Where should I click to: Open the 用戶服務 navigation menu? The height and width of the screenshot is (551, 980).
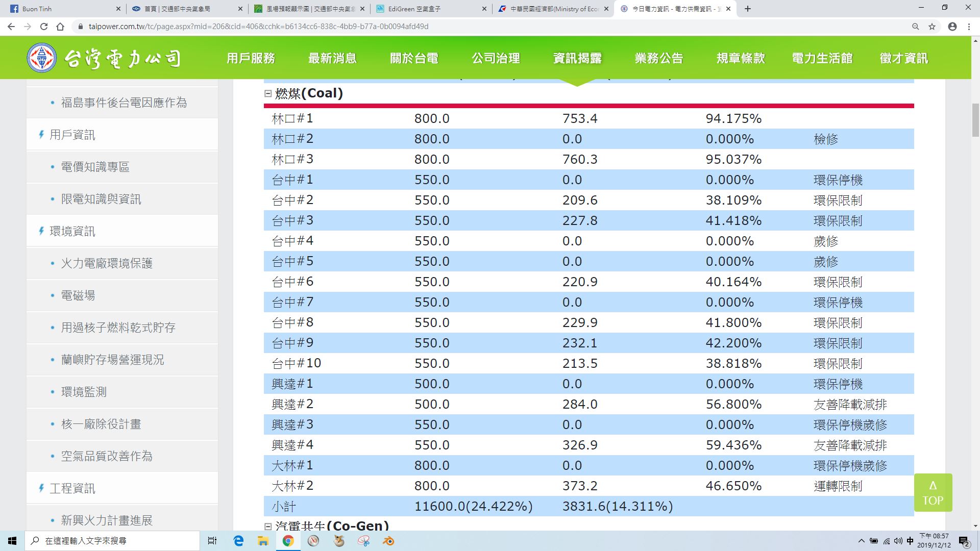pyautogui.click(x=251, y=58)
